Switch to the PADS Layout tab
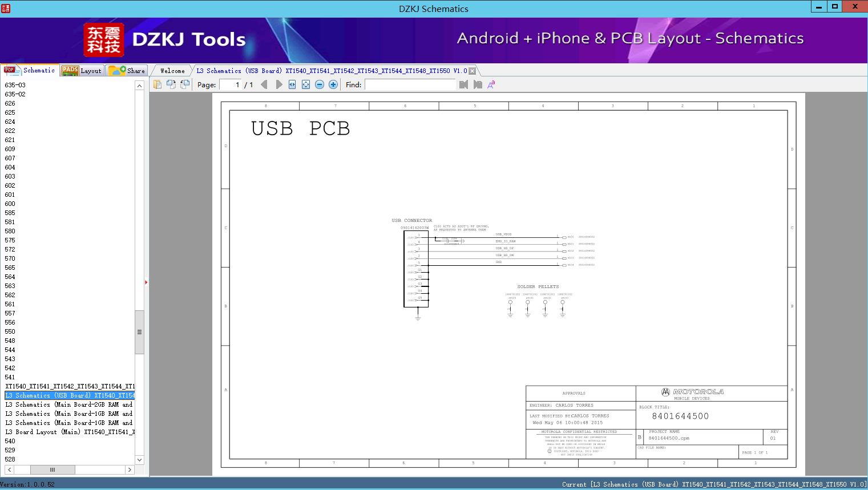Screen dimensions: 868x490 82,71
